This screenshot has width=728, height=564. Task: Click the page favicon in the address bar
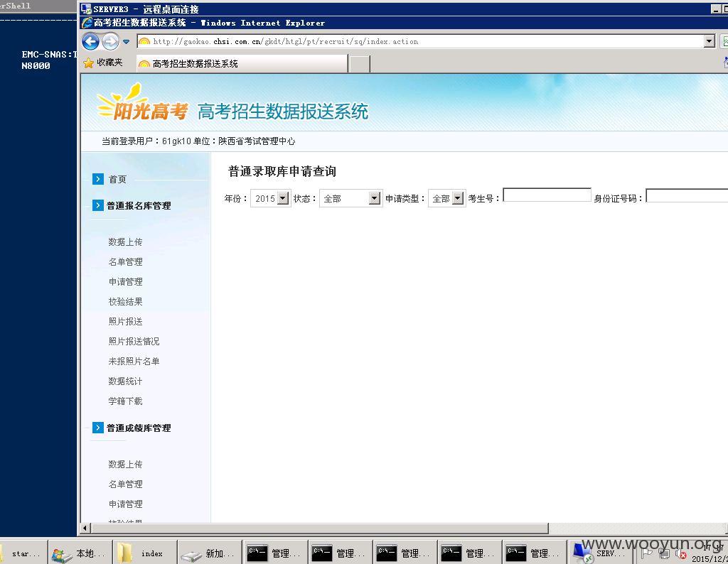pyautogui.click(x=143, y=41)
